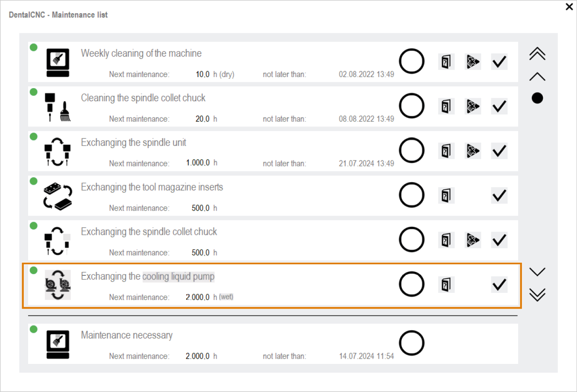Open help for Exchanging the cooling liquid pump
This screenshot has height=392, width=577.
click(x=446, y=285)
